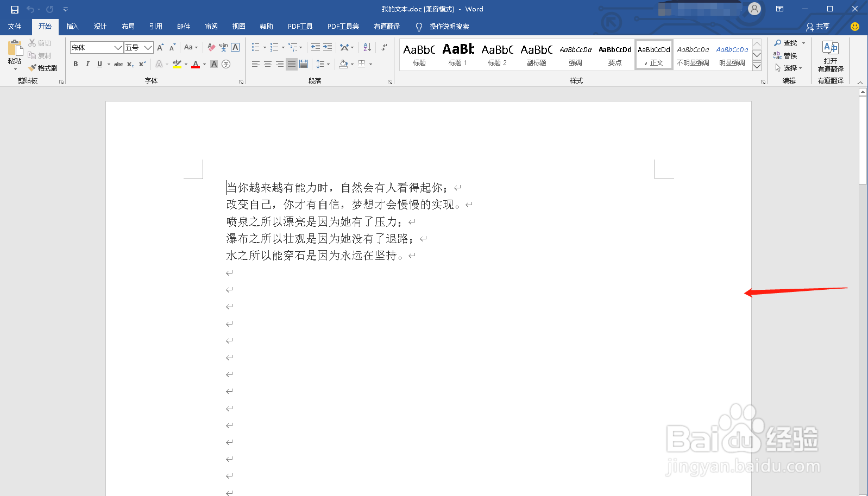
Task: Open the 审阅 Review tab
Action: tap(211, 27)
